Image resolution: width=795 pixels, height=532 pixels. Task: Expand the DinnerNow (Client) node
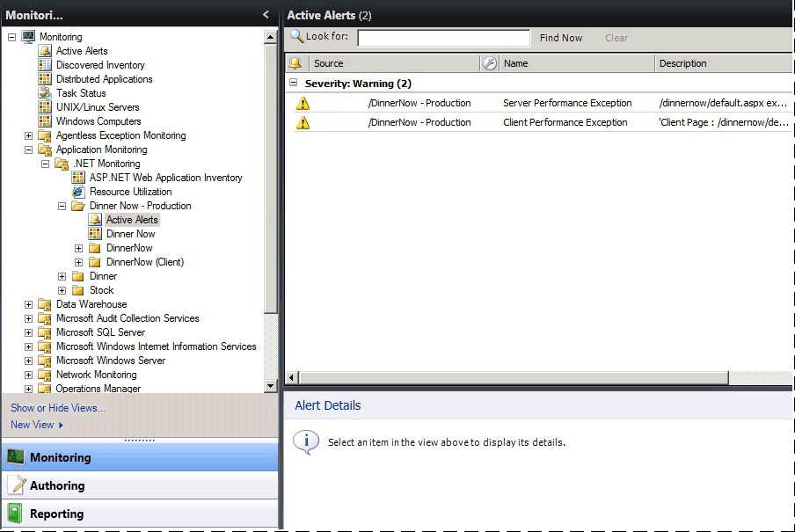click(79, 262)
